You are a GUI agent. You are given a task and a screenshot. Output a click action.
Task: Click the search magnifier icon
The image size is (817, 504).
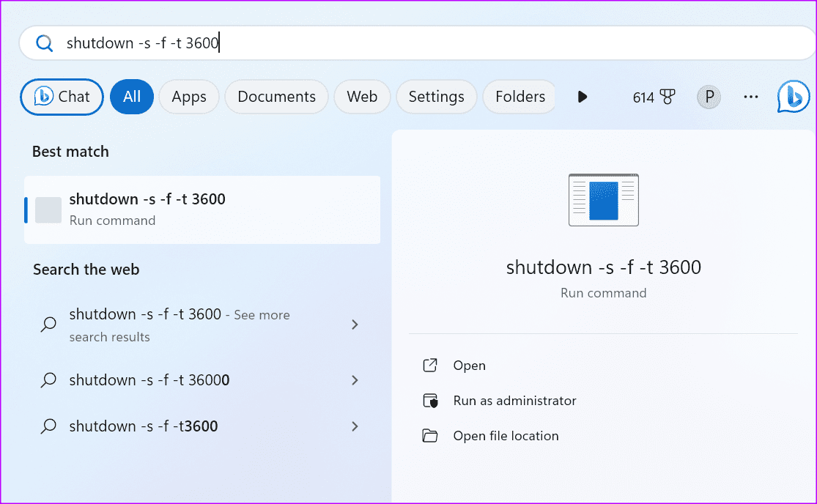click(x=44, y=42)
